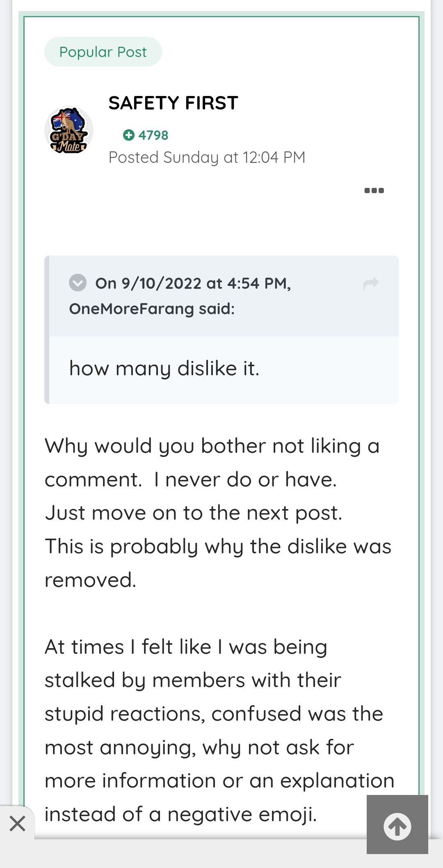Click the quote date On 9/10/2022 at 4:54 PM
The height and width of the screenshot is (868, 443).
tap(193, 283)
